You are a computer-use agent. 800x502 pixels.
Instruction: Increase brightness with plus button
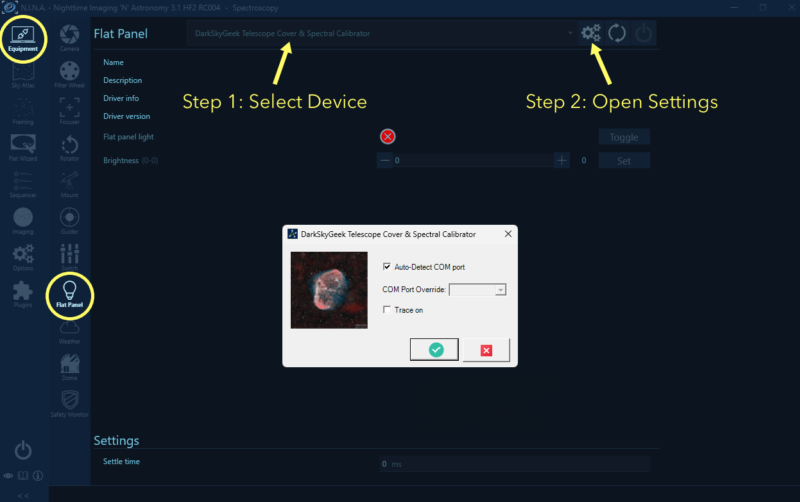coord(562,160)
